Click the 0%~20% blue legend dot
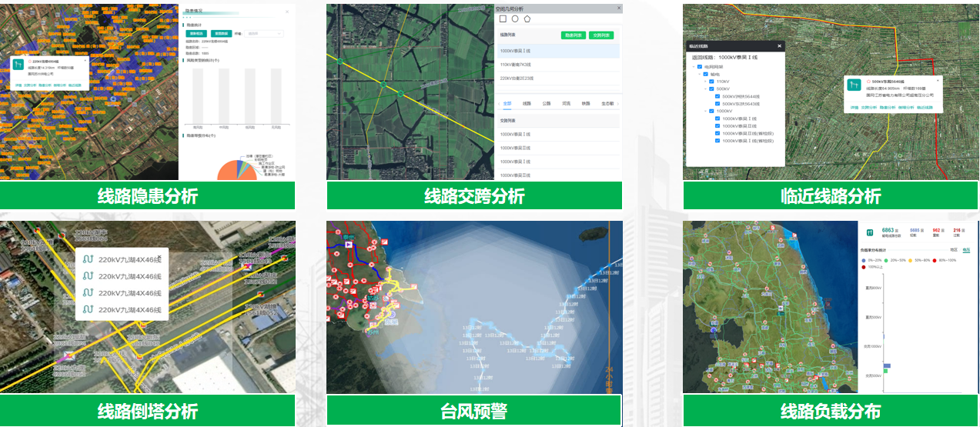 pos(864,260)
